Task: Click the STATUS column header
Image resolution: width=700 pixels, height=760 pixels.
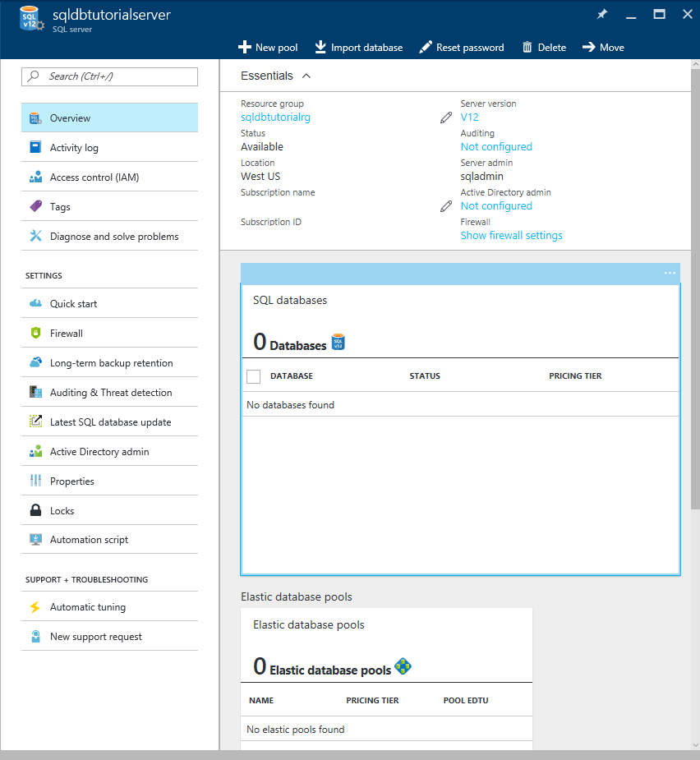Action: 425,376
